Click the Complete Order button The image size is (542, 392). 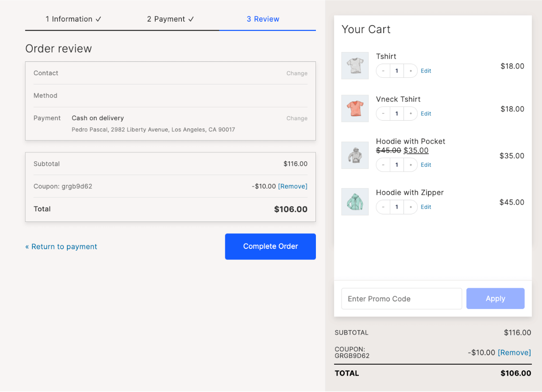tap(270, 247)
